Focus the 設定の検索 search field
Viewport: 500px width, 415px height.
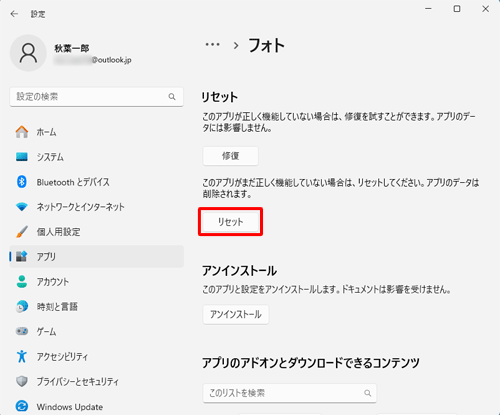(97, 97)
